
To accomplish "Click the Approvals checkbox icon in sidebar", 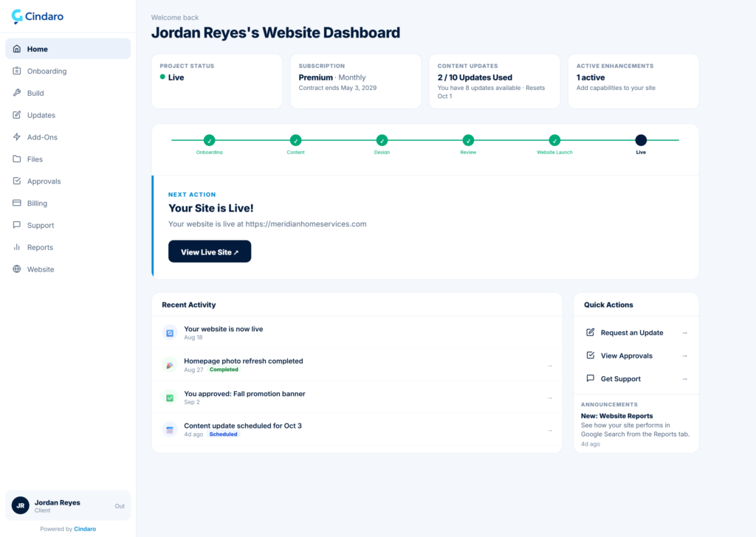I will [17, 181].
